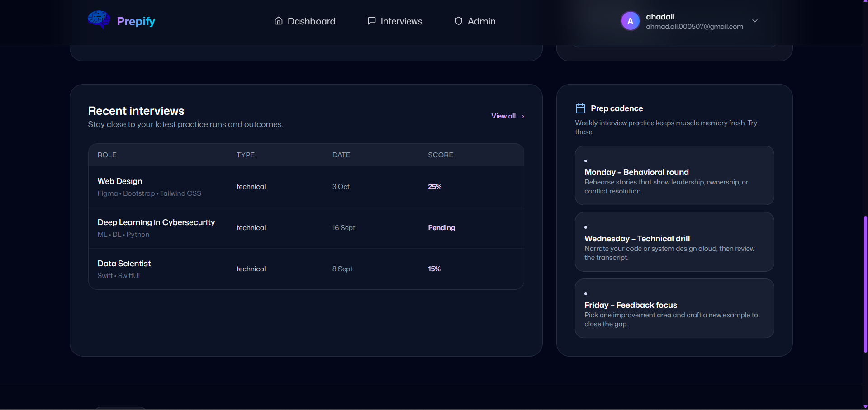Click the Recent interviews heading

pyautogui.click(x=136, y=111)
